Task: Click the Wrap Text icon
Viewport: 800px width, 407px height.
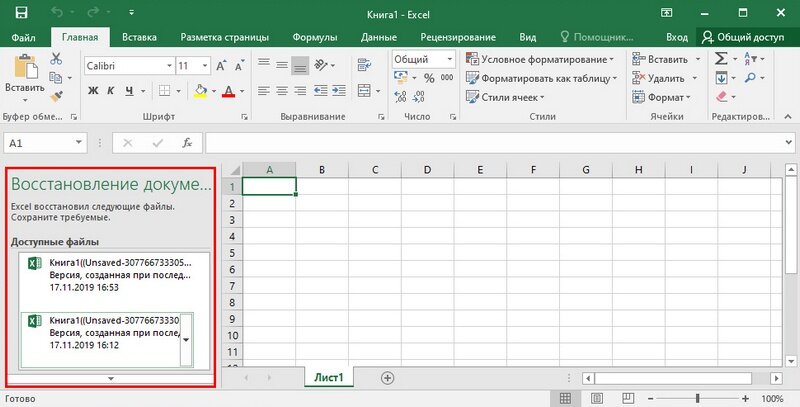Action: [364, 65]
